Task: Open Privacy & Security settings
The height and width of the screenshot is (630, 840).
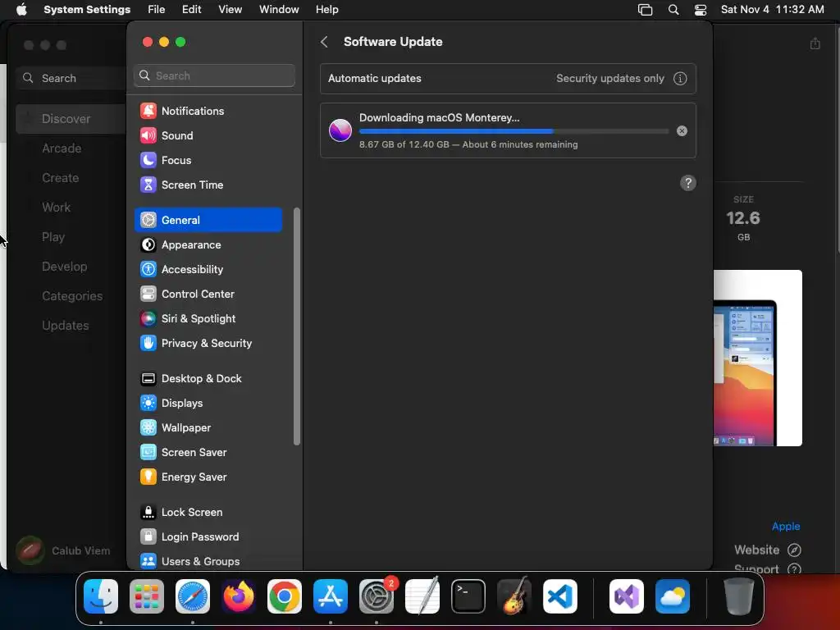Action: click(208, 344)
